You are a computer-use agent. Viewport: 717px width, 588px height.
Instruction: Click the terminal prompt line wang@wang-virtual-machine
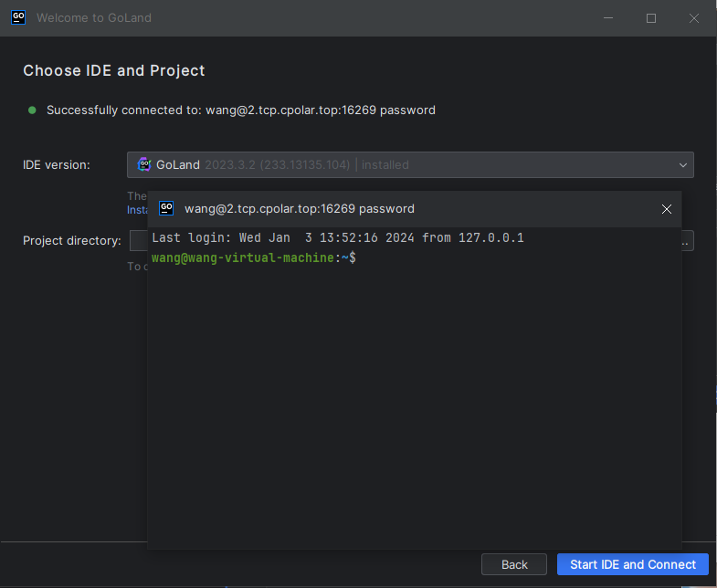click(253, 258)
